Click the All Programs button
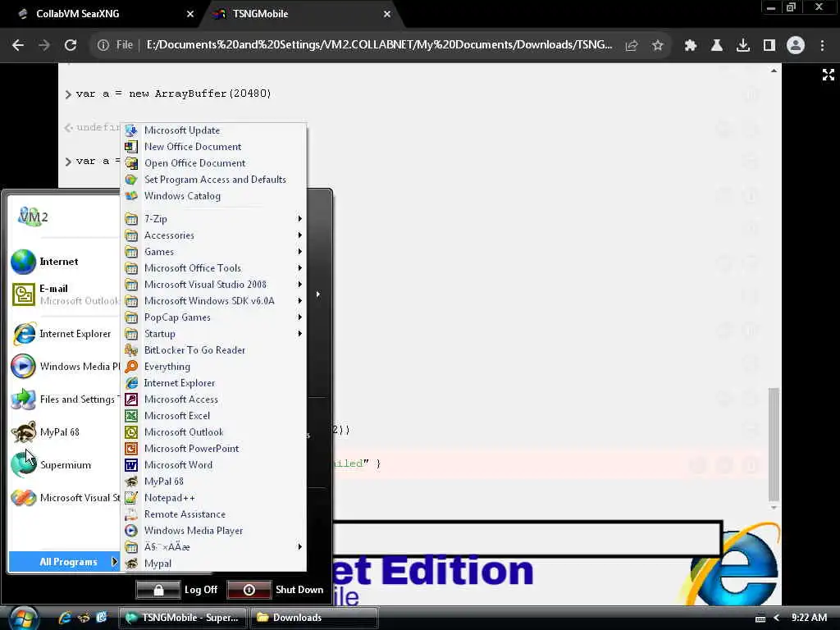 tap(64, 562)
